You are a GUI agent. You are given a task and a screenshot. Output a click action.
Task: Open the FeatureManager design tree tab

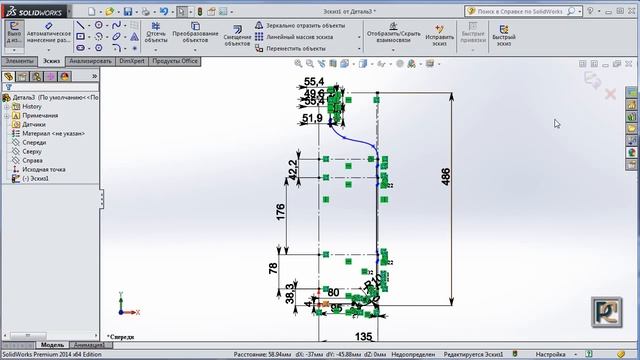point(8,76)
